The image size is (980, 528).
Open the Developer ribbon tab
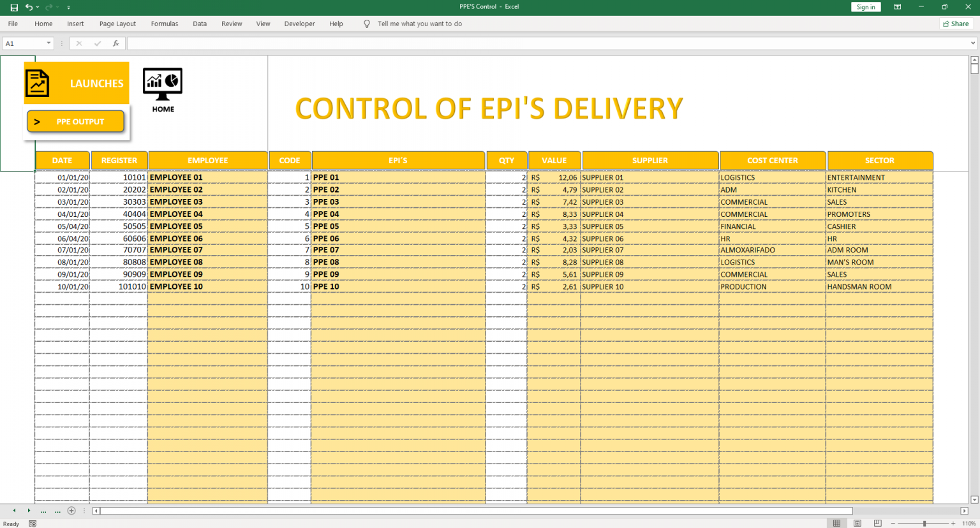click(x=299, y=24)
